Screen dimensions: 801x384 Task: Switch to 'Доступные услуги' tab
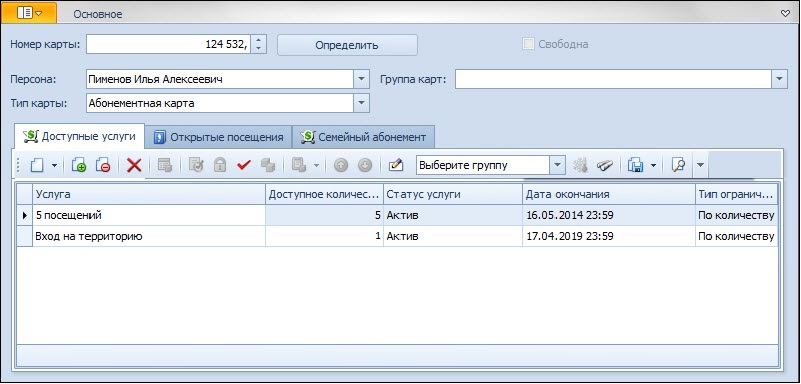(x=79, y=137)
